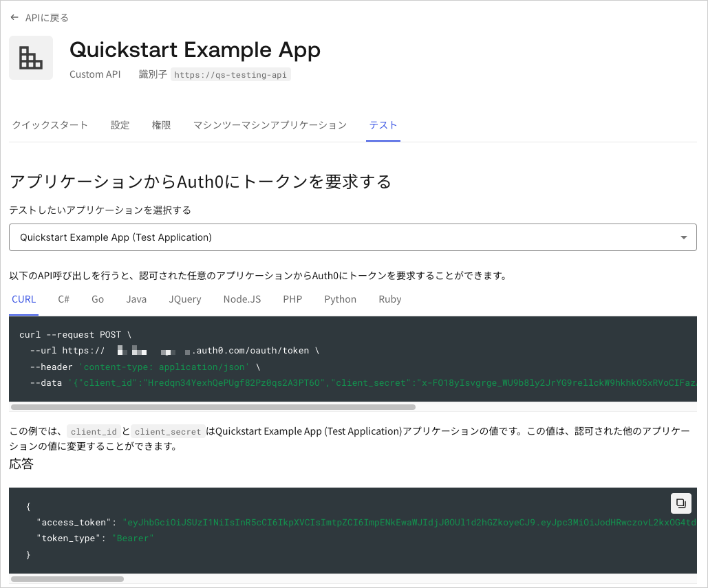
Task: Click the access_token value in the response
Action: click(x=409, y=523)
